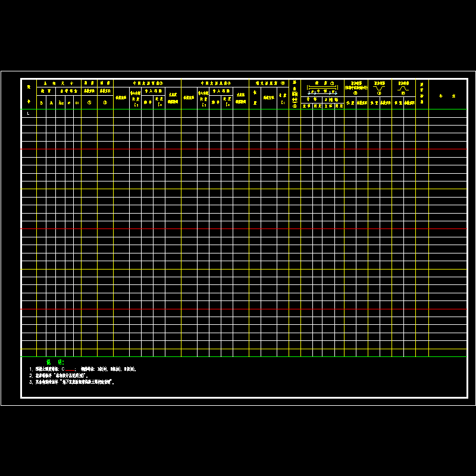Select the downward bent-bar shape symbol
This screenshot has width=476, height=476.
click(379, 87)
